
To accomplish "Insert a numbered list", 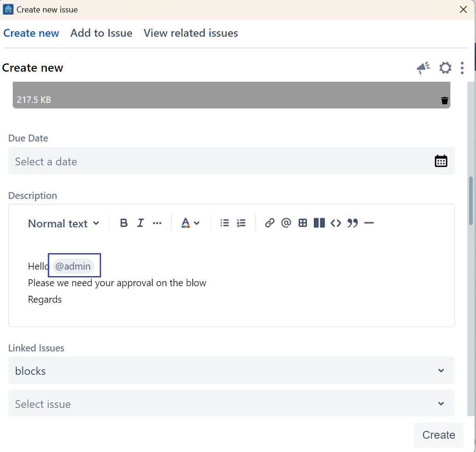I will [241, 223].
